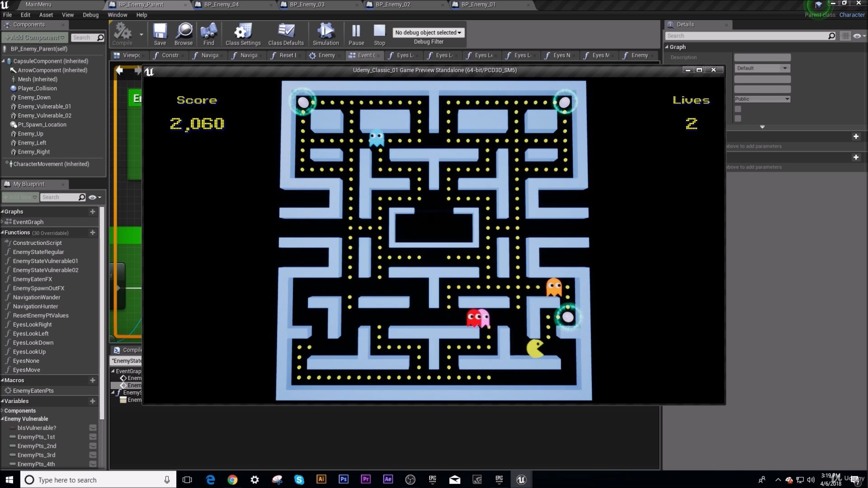Select the NavigationHunter function
868x488 pixels.
tap(35, 306)
